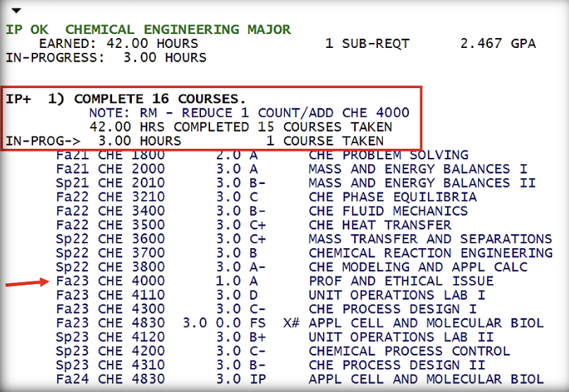
Task: Select the CHE Heat Transfer course
Action: tap(379, 225)
